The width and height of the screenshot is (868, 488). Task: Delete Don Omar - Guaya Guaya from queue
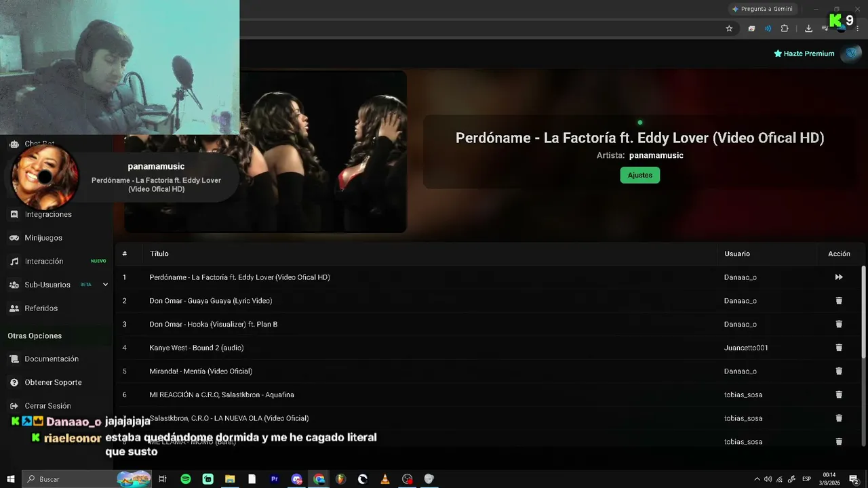(x=839, y=300)
